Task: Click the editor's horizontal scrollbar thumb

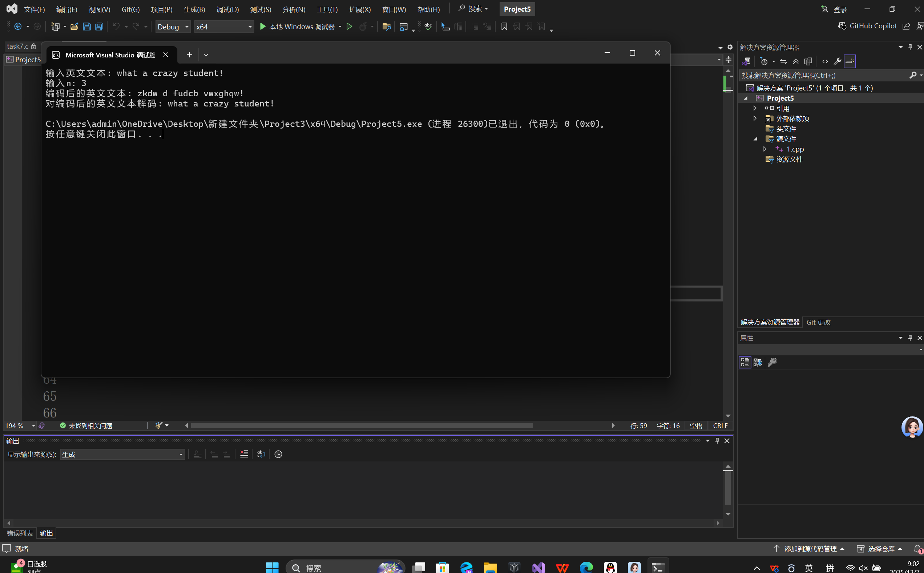Action: [362, 425]
